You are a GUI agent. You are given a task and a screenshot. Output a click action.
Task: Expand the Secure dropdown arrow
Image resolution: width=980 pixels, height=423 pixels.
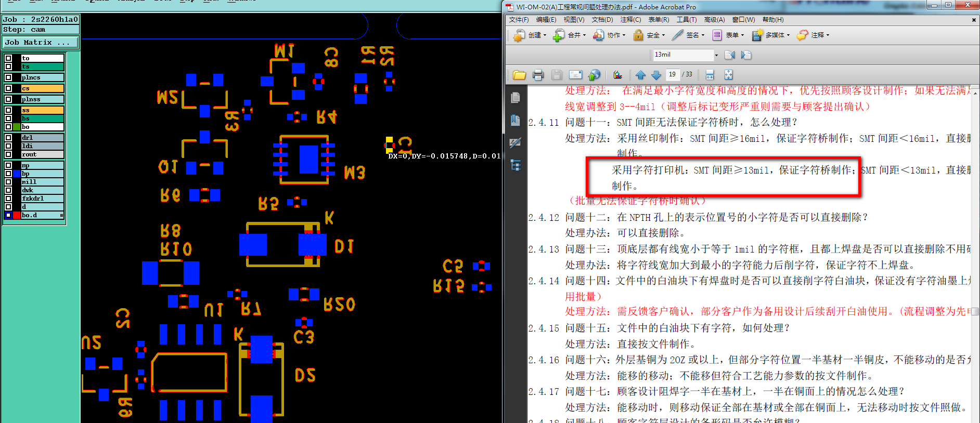coord(663,35)
